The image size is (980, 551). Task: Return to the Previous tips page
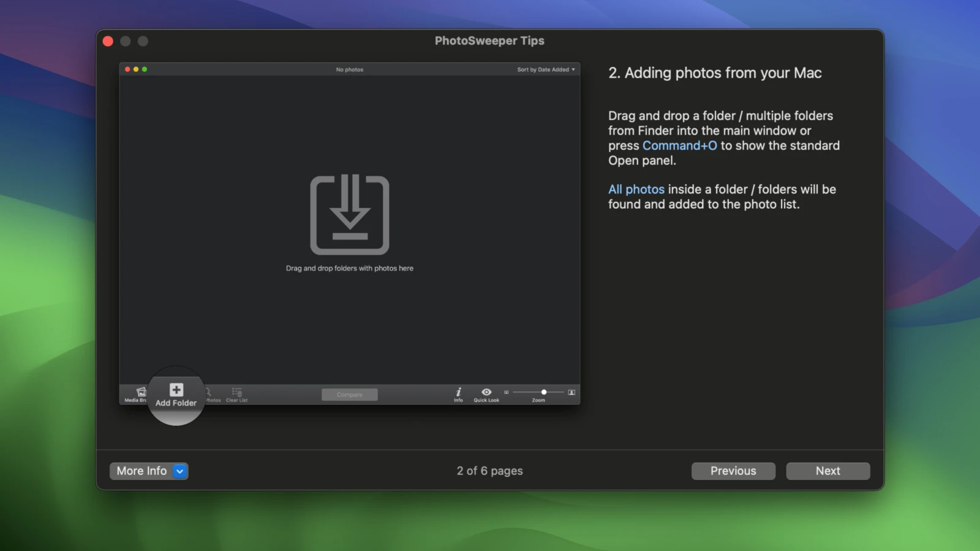[x=733, y=470]
